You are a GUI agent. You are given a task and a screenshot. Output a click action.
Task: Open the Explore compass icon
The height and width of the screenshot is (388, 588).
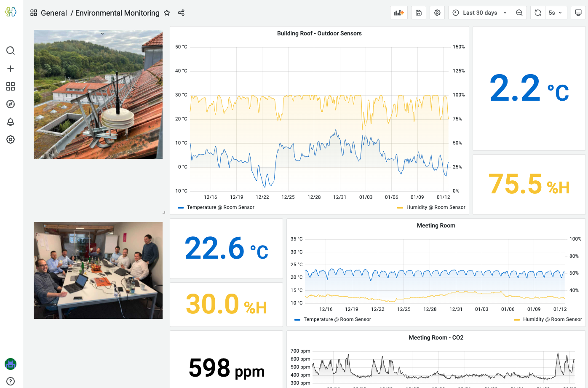click(11, 104)
